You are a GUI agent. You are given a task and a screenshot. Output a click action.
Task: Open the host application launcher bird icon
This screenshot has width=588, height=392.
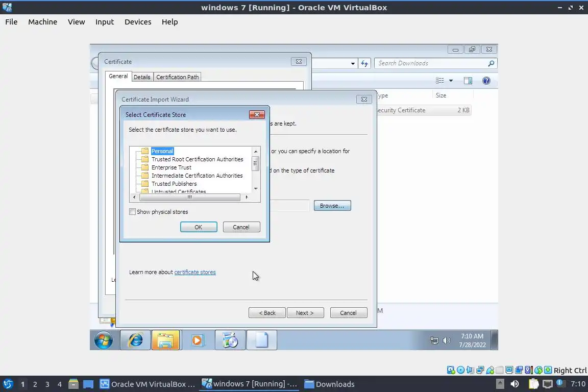(8, 384)
